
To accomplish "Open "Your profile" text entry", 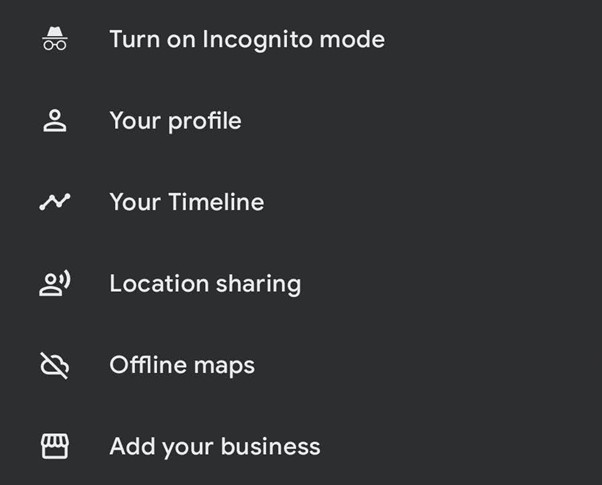I will pos(175,121).
